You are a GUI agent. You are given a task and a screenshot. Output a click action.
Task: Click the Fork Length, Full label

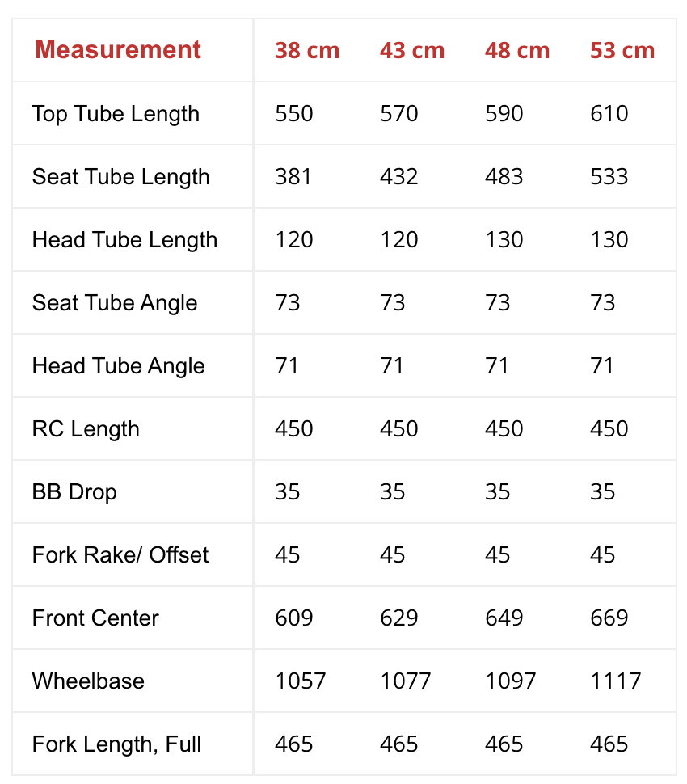point(116,744)
